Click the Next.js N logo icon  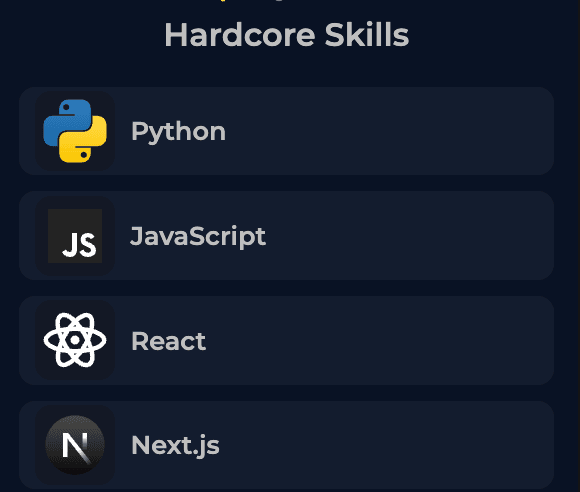coord(75,445)
